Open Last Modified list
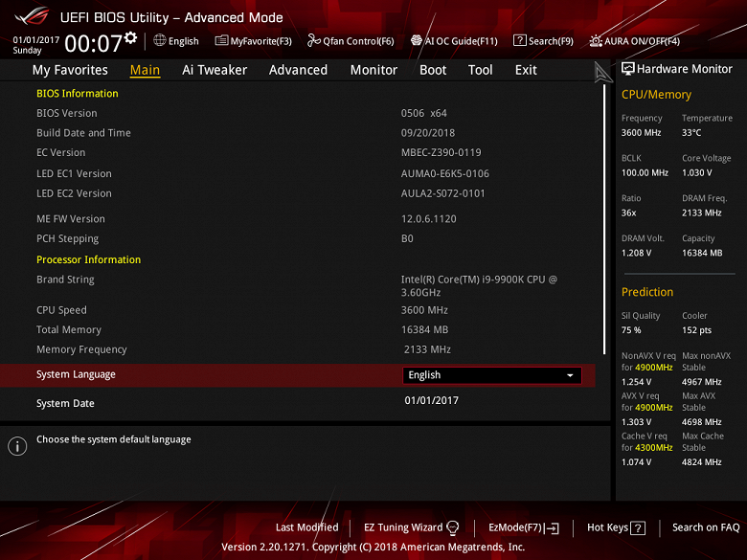The height and width of the screenshot is (560, 747). tap(306, 527)
